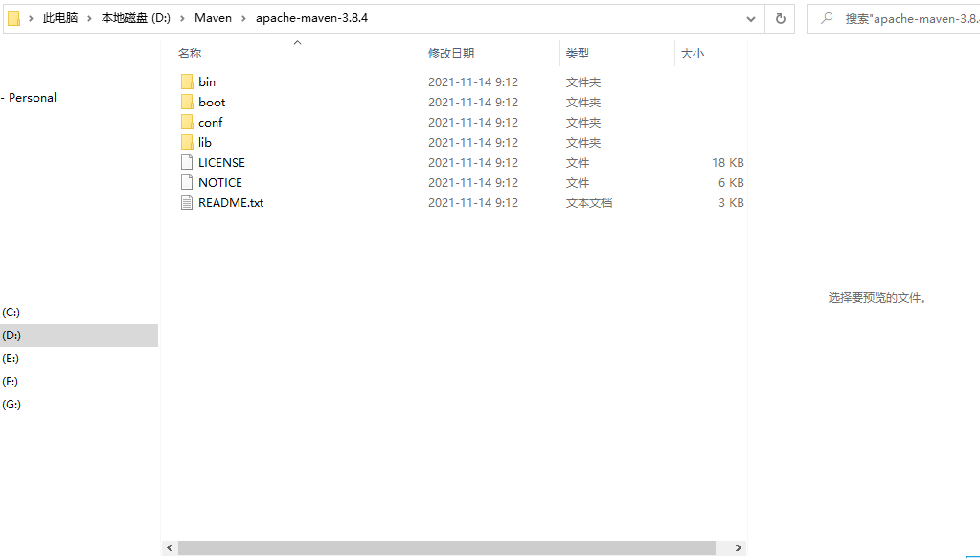The image size is (980, 558).
Task: Sort by 修改日期 column header
Action: tap(451, 54)
